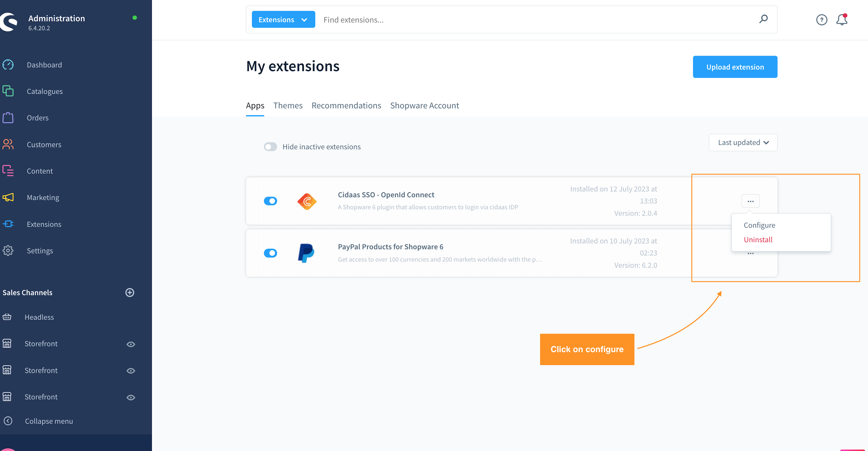The image size is (868, 451).
Task: Click the Dashboard icon in sidebar
Action: (9, 64)
